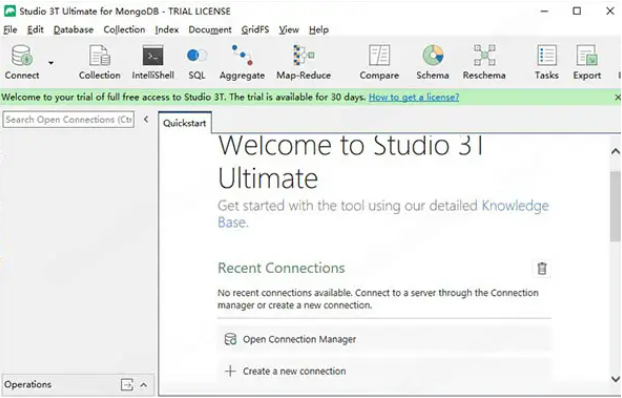The image size is (622, 398).
Task: Click the Export toolbar icon
Action: click(x=587, y=62)
